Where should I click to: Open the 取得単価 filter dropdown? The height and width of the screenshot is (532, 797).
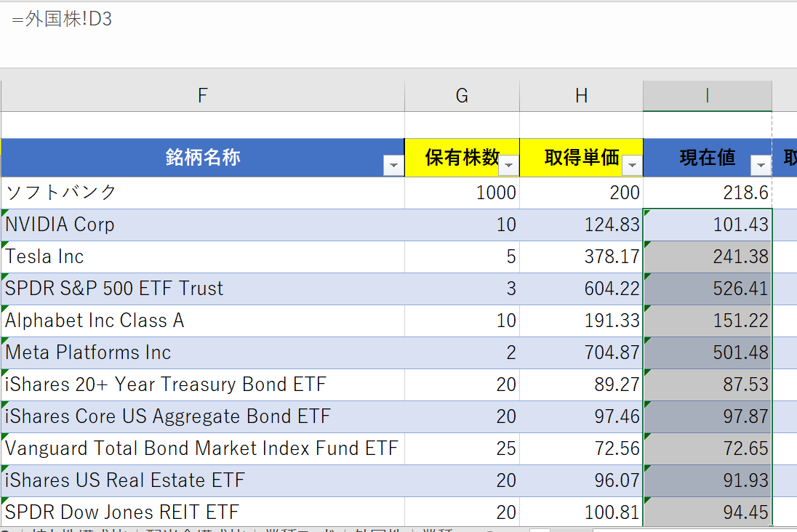632,165
